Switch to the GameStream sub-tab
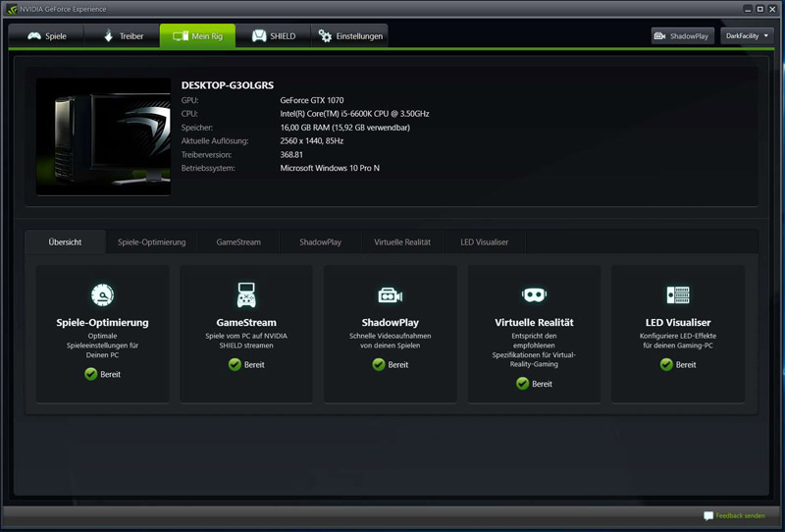Image resolution: width=785 pixels, height=532 pixels. pos(238,242)
